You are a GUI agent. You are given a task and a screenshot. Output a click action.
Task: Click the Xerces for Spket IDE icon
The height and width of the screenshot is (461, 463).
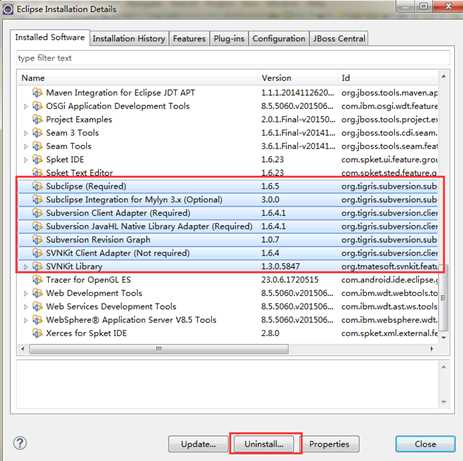tap(37, 333)
